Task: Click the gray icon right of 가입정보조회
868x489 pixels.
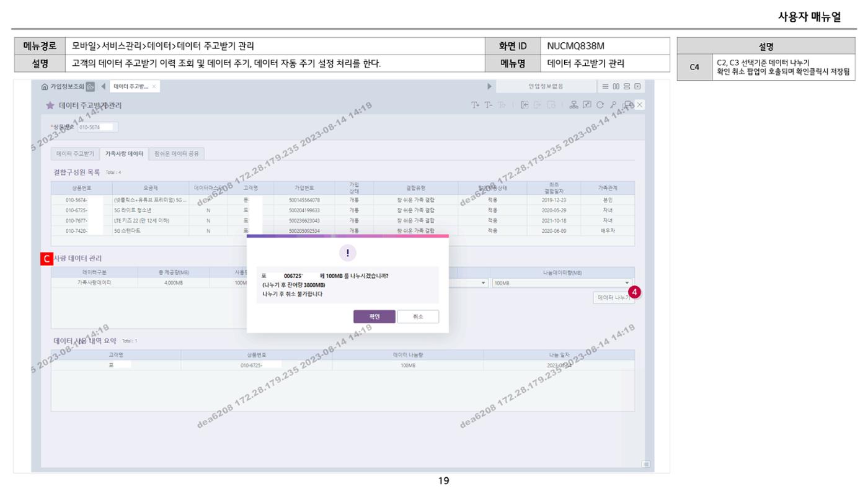Action: point(91,86)
